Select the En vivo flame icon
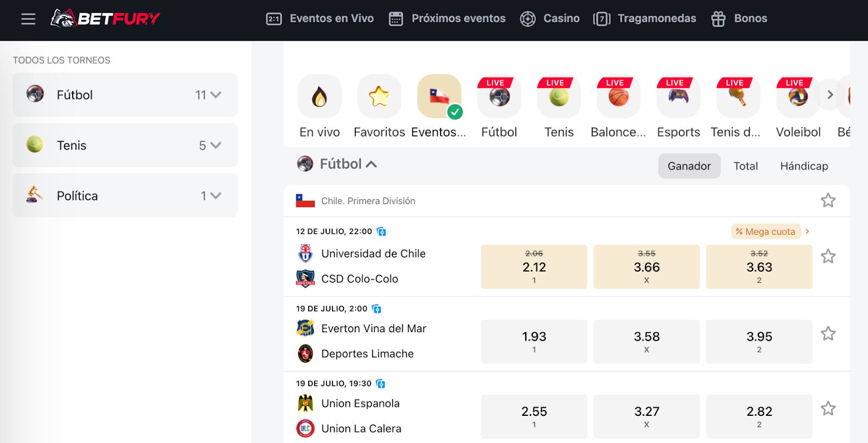 tap(320, 96)
